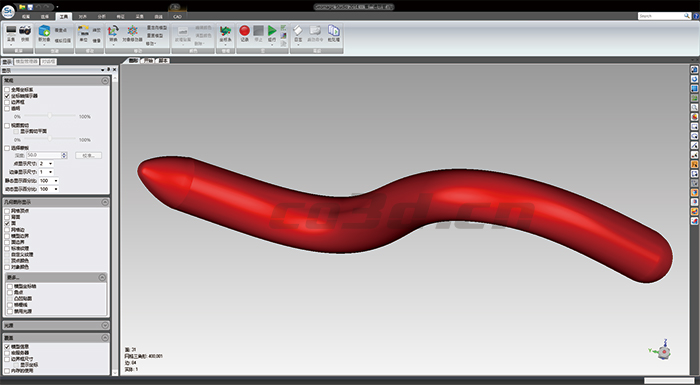Click the camera snapshot icon
The height and width of the screenshot is (385, 700).
pos(25,30)
